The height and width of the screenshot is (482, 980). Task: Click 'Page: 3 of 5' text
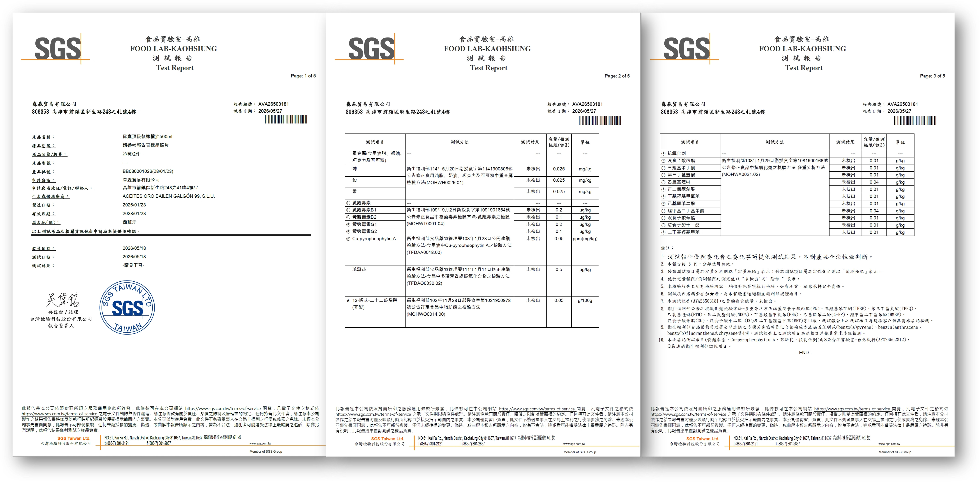click(x=932, y=76)
